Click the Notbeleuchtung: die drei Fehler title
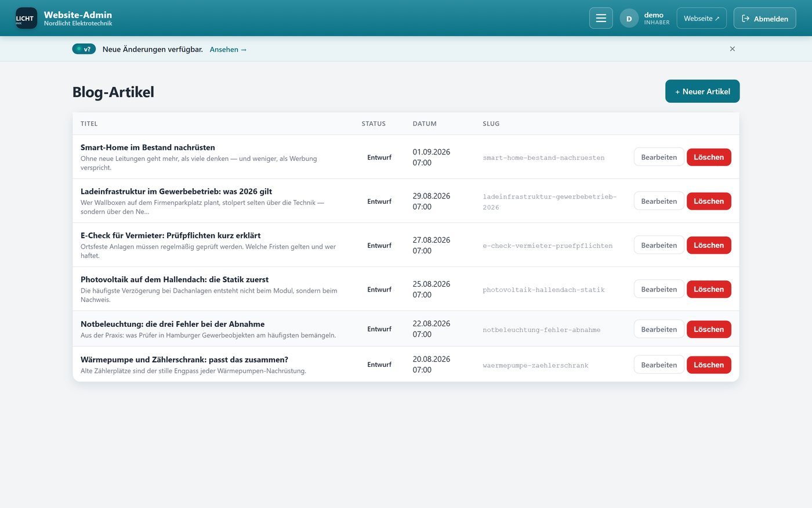The width and height of the screenshot is (812, 508). 173,324
